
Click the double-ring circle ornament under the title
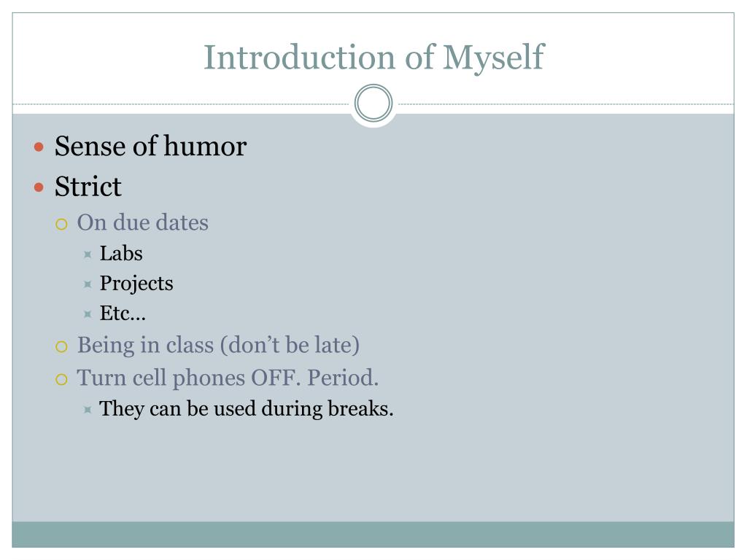coord(373,103)
